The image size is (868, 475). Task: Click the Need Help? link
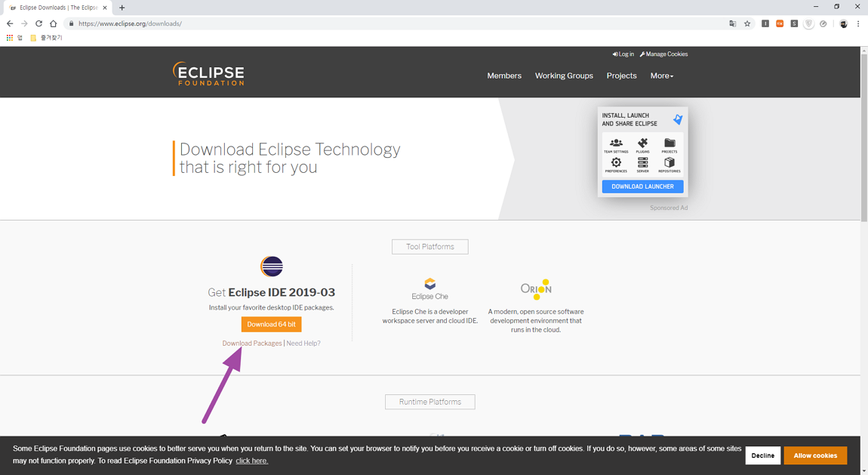pyautogui.click(x=303, y=344)
